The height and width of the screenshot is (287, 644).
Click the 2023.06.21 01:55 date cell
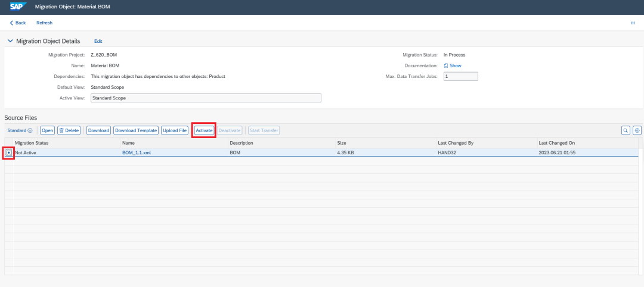[587, 152]
